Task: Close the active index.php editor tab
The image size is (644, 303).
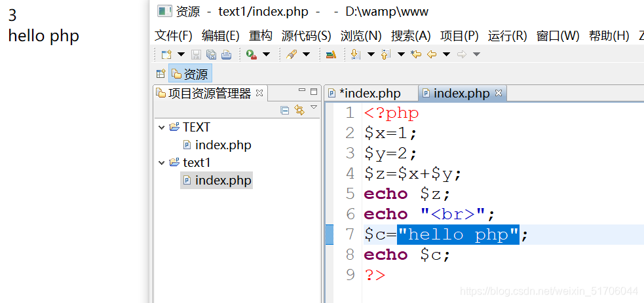Action: click(498, 93)
